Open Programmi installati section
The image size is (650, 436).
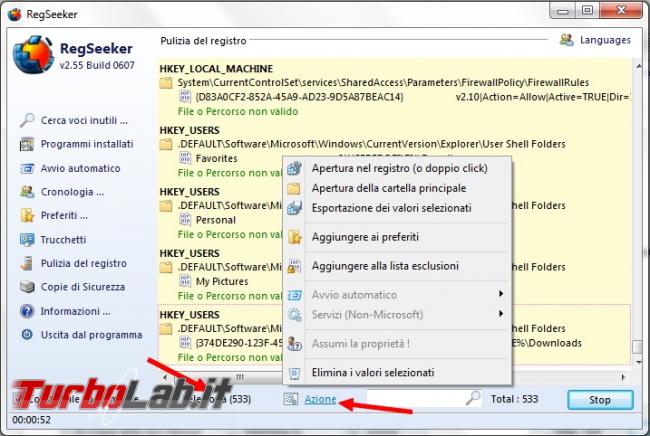click(87, 144)
